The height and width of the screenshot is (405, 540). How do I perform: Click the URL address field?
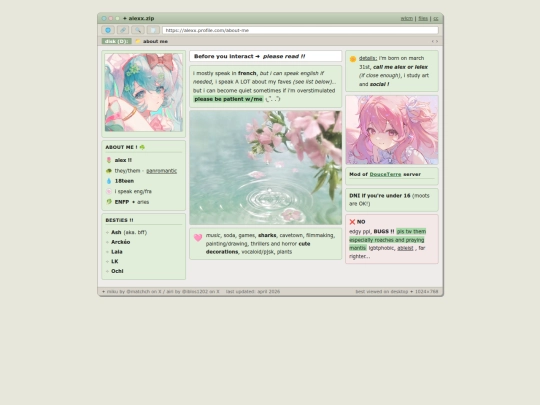300,30
